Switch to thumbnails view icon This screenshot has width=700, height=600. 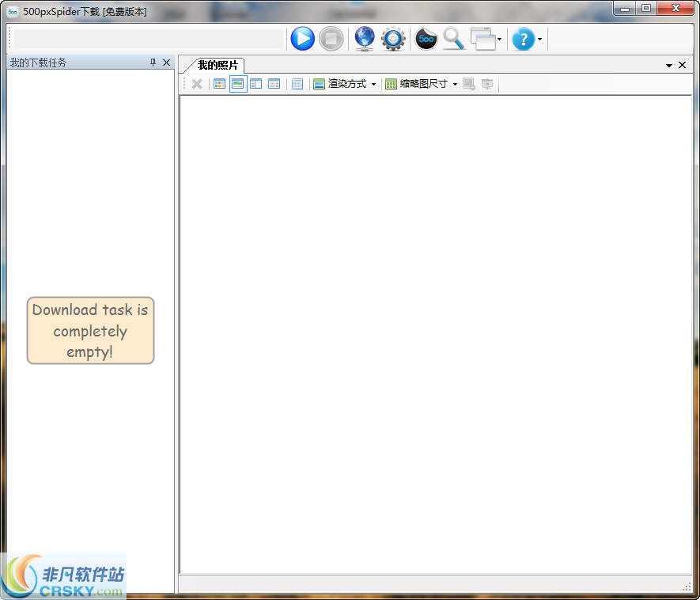point(219,84)
